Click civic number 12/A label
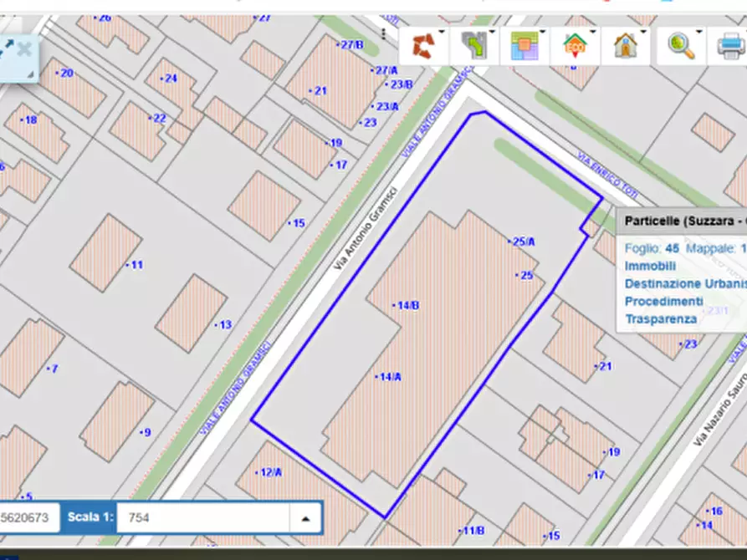Screen dimensions: 747x560 [269, 472]
